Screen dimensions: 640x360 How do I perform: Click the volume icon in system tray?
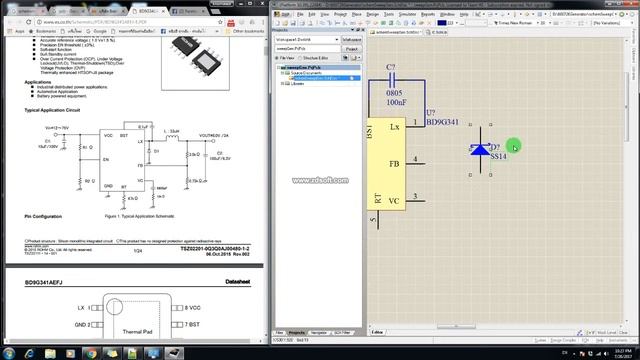607,353
